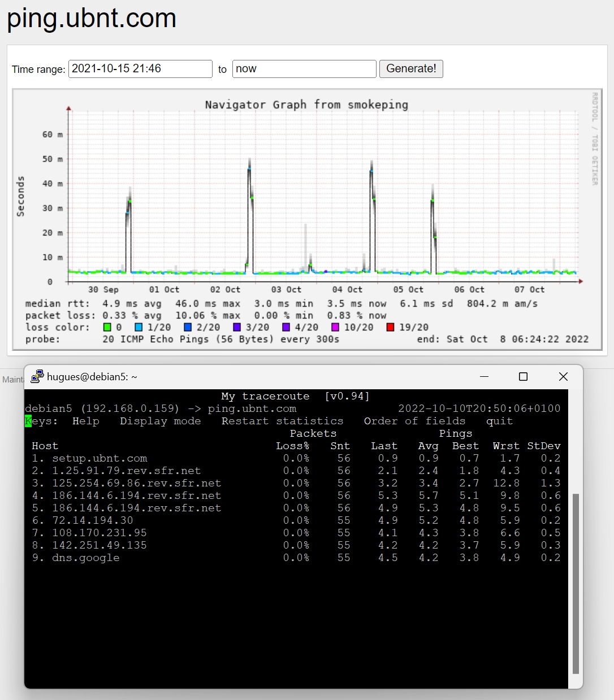Click the red 19/20 loss color swatch
The height and width of the screenshot is (700, 614).
tap(390, 327)
